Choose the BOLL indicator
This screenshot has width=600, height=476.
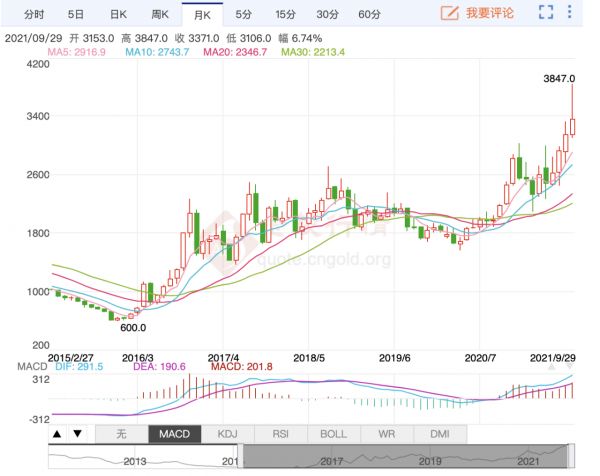pos(333,434)
